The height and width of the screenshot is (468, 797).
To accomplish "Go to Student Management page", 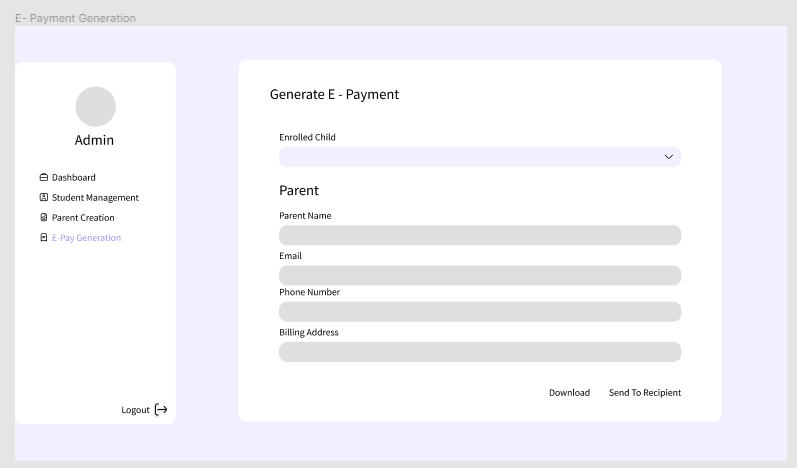I will (x=95, y=198).
